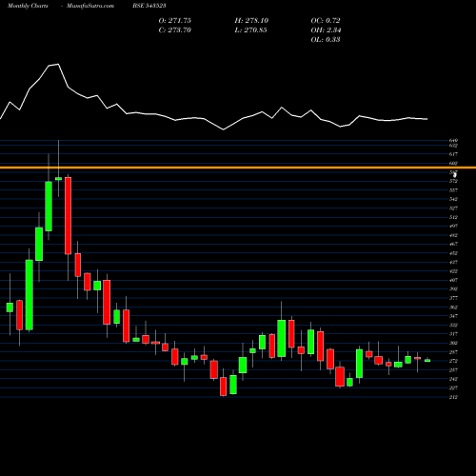The width and height of the screenshot is (476, 476).
Task: Click the 437 price axis label
Action: (453, 262)
